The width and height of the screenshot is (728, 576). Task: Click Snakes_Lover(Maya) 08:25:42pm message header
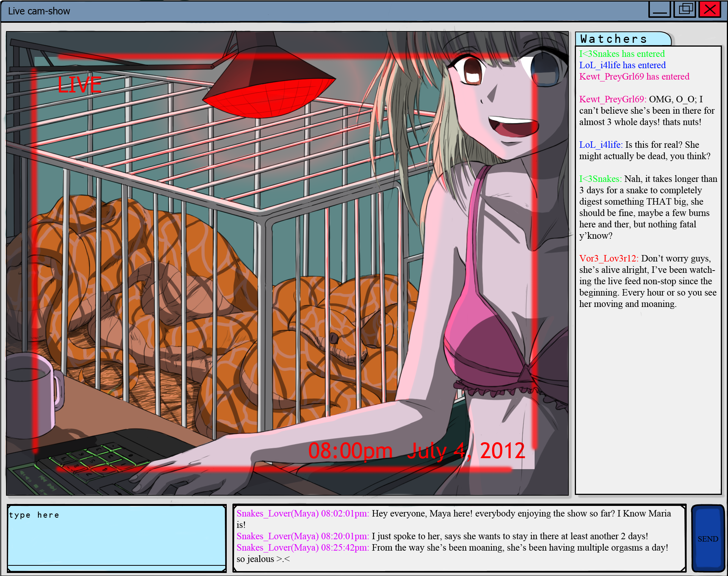303,548
